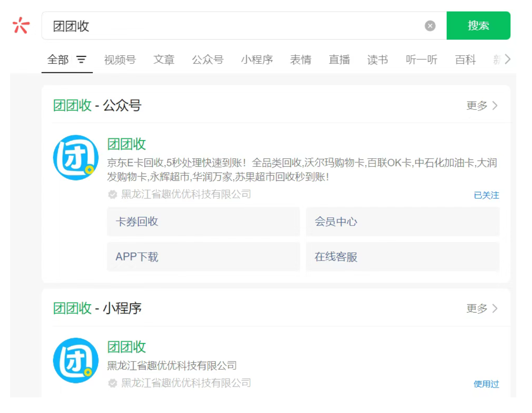Click the 团团收 - 小程序 section heading

(x=97, y=308)
